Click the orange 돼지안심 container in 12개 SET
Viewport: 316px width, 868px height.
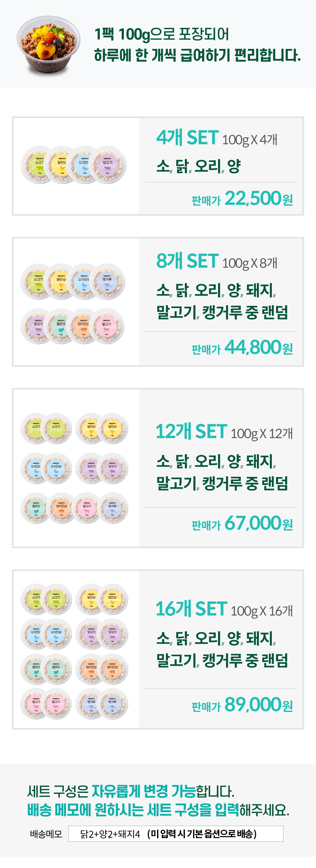[x=61, y=508]
